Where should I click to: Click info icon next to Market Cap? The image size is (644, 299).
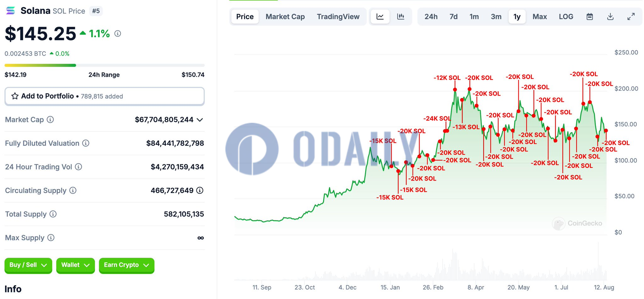point(50,119)
